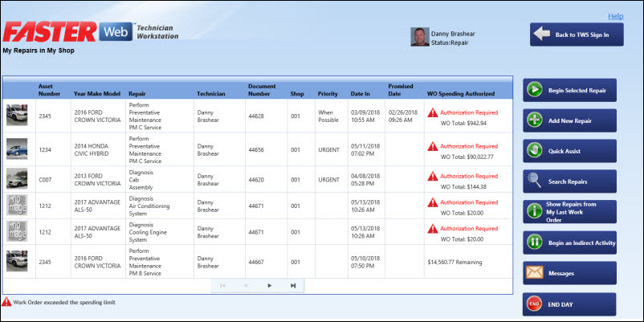
Task: Click document number 44667
Action: click(x=256, y=262)
